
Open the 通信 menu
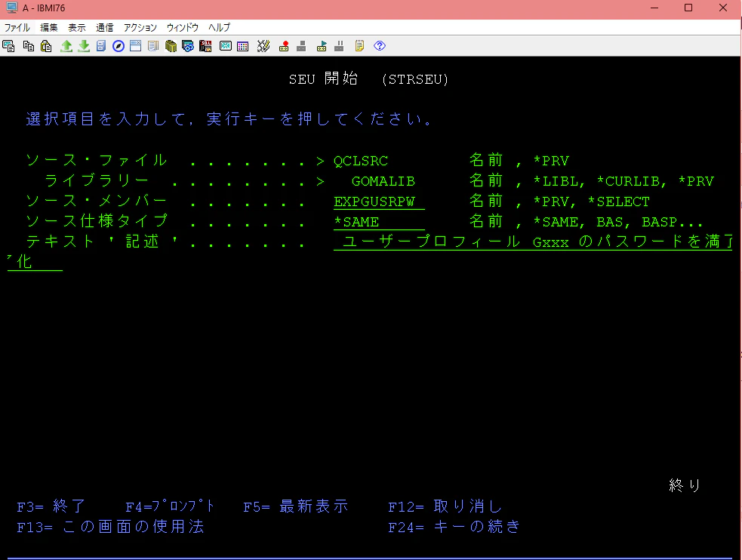pyautogui.click(x=105, y=27)
